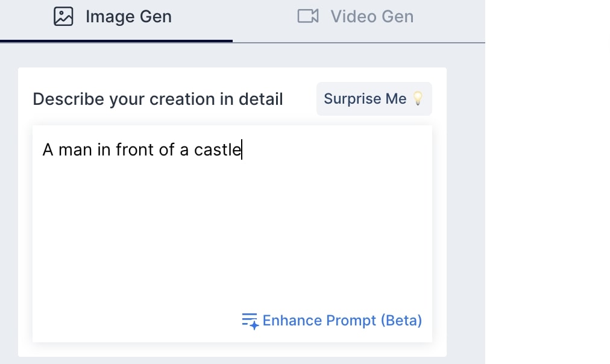Place cursor after the word castle
The width and height of the screenshot is (610, 364).
tap(241, 149)
